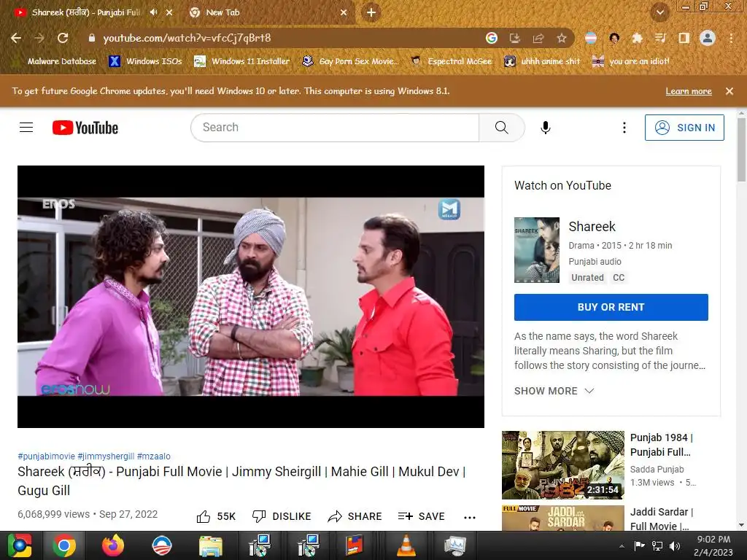
Task: Click the SIGN IN button
Action: click(684, 128)
